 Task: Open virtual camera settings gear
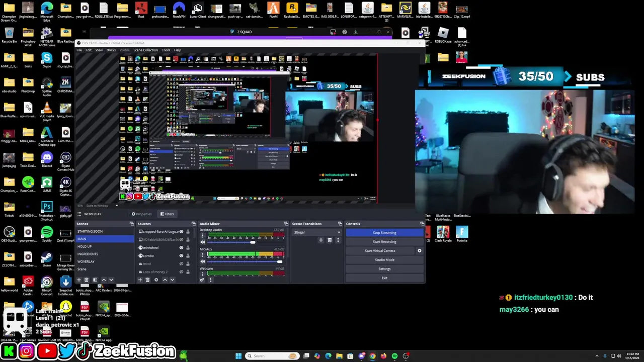tap(420, 250)
